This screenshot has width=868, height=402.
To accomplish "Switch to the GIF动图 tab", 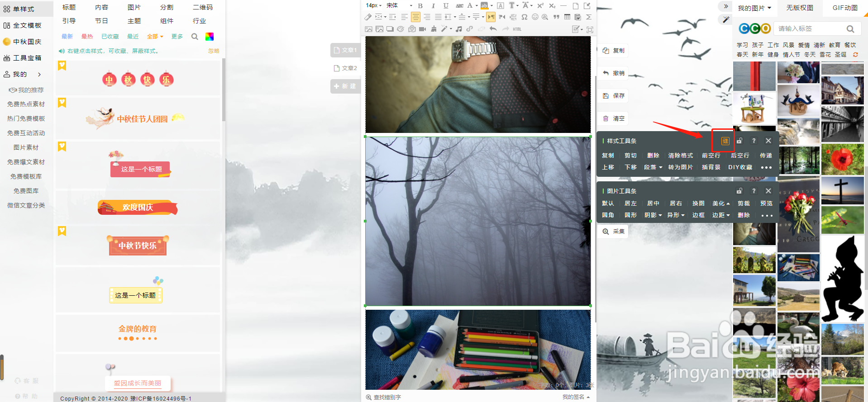I will point(845,8).
